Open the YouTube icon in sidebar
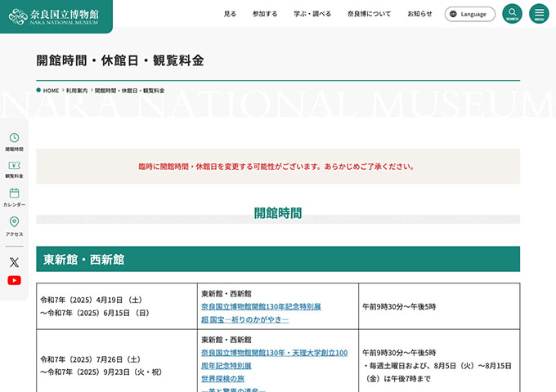The width and height of the screenshot is (556, 392). pos(14,280)
